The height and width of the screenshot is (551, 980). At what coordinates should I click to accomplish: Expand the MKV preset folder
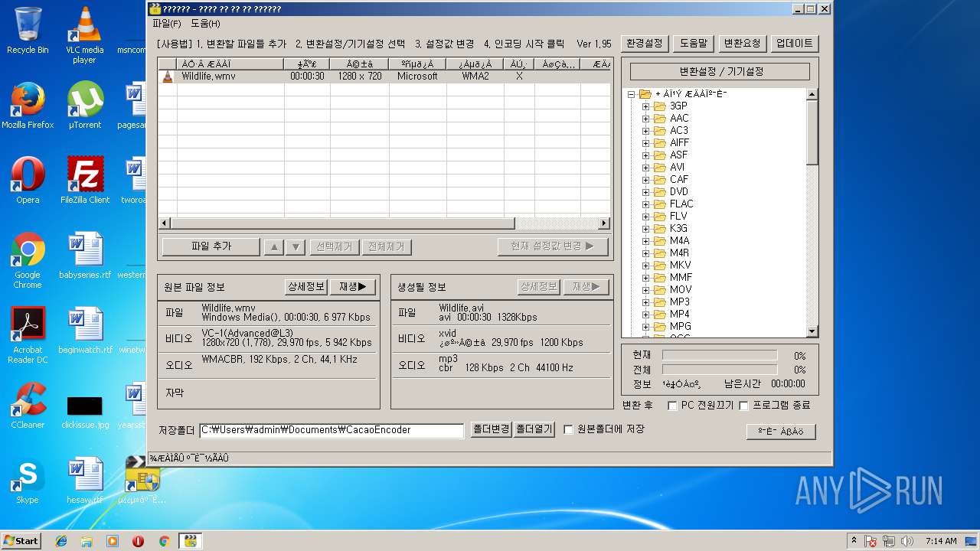(x=645, y=266)
